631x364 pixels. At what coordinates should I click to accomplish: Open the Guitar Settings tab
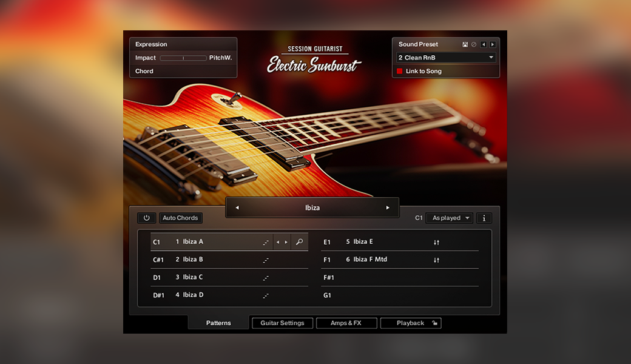pyautogui.click(x=282, y=323)
